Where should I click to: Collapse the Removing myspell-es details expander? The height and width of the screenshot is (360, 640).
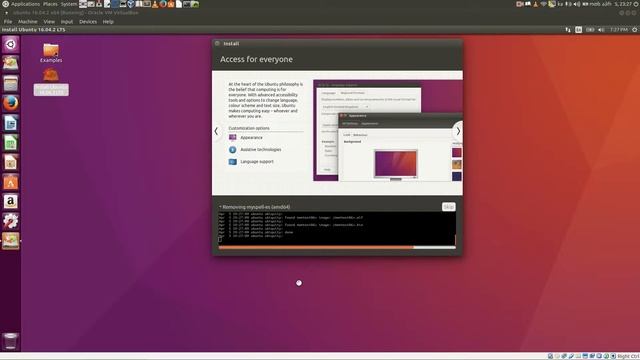pos(220,207)
